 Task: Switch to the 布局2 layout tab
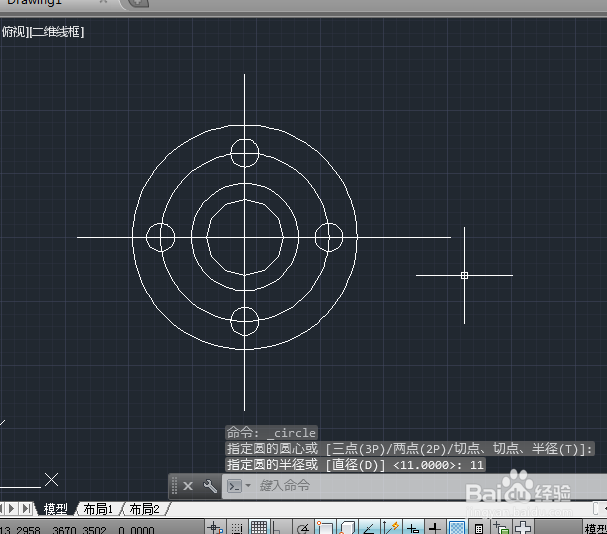coord(145,508)
